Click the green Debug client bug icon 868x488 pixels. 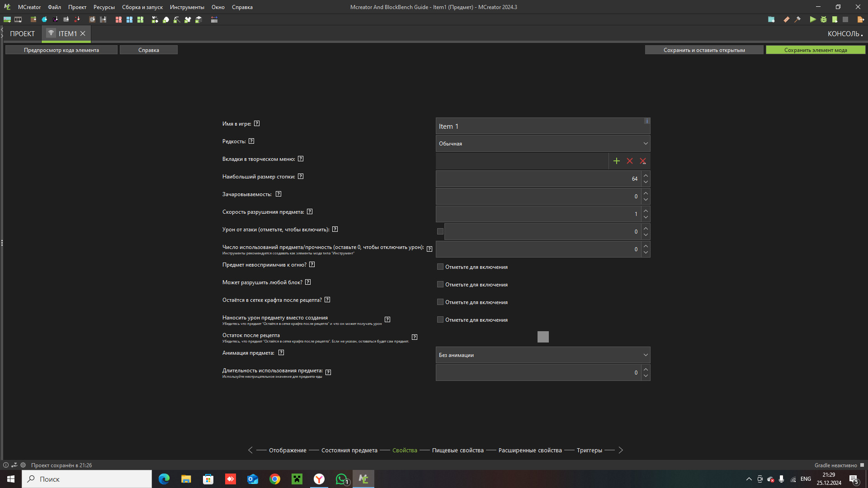(824, 19)
